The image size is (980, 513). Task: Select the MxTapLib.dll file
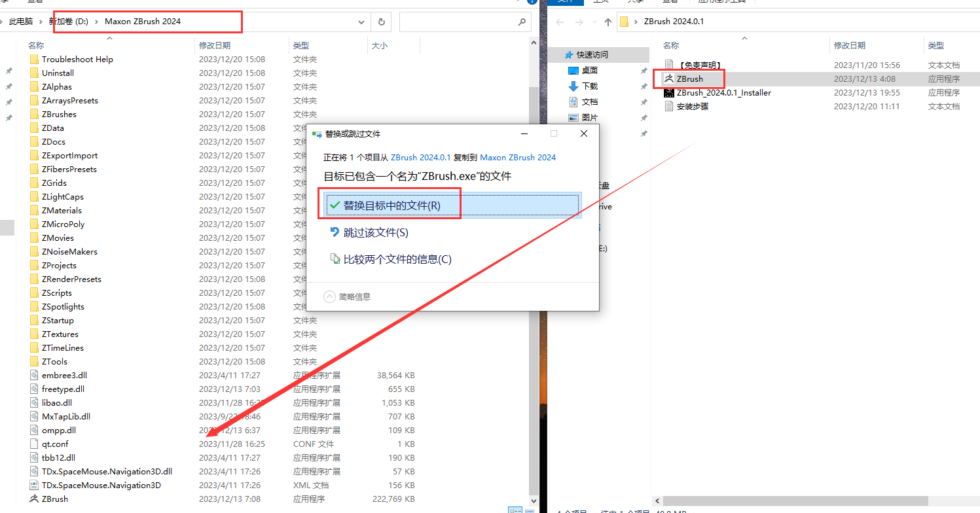click(66, 416)
